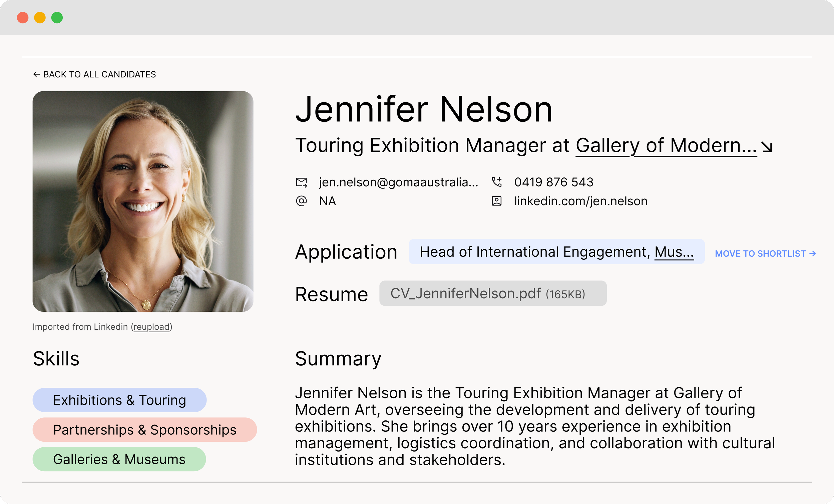This screenshot has height=504, width=834.
Task: Select the Partnerships & Sponsorships skill tag
Action: pyautogui.click(x=144, y=430)
